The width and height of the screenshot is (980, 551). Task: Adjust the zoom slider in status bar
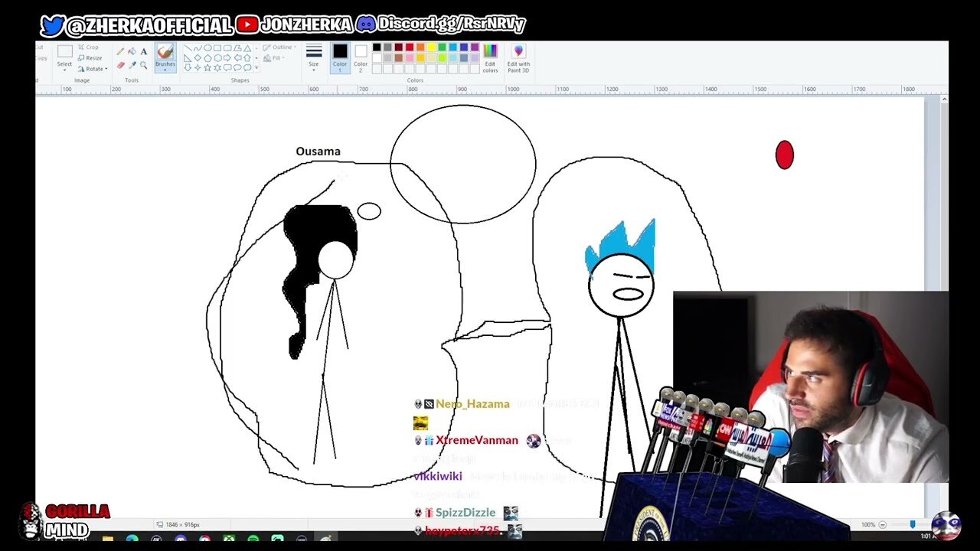(x=913, y=524)
